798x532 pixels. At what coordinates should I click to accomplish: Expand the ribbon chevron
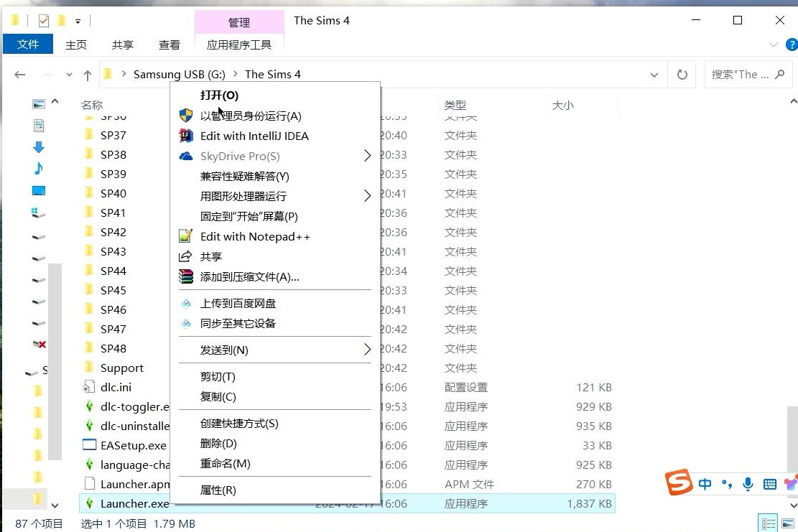coord(774,45)
